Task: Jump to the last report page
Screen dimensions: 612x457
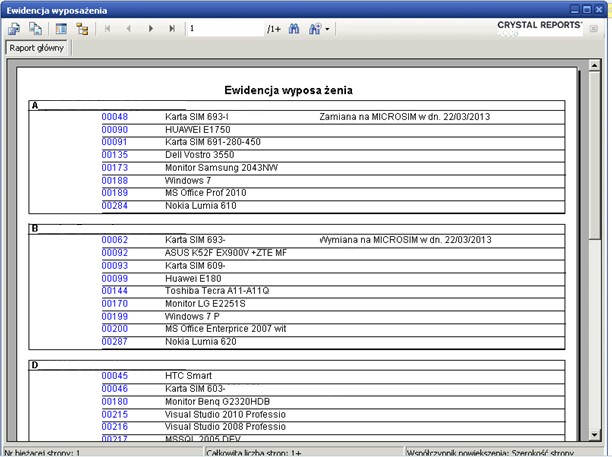Action: [x=172, y=29]
